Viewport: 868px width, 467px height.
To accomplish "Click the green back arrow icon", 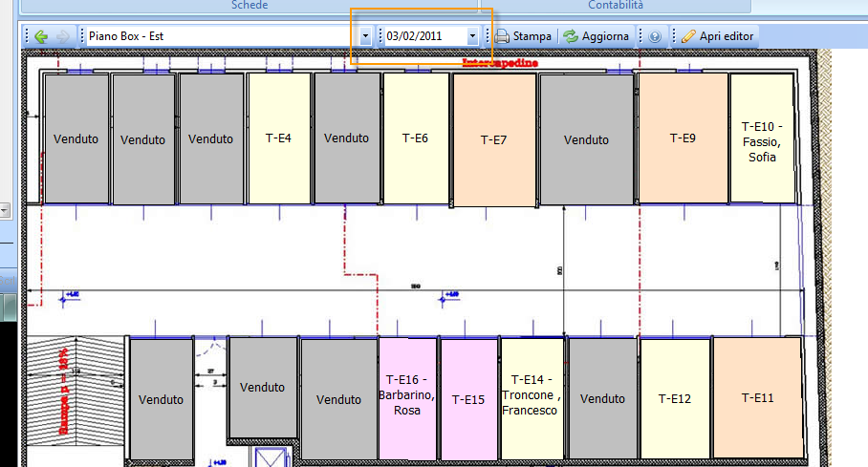I will [x=41, y=36].
